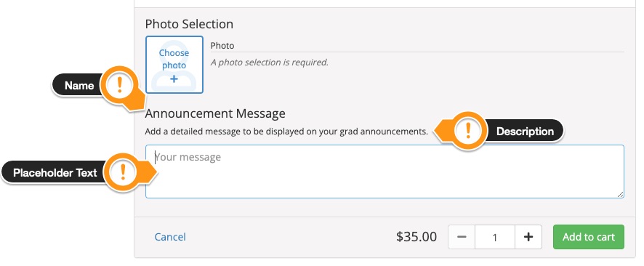
Task: Click the Announcement Message heading
Action: 215,113
